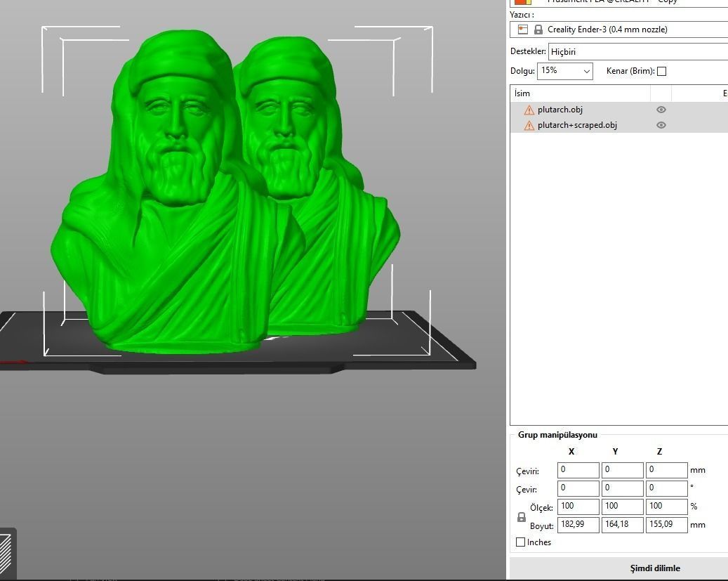Click the Çevir rotation Y field
728x581 pixels.
[x=622, y=488]
